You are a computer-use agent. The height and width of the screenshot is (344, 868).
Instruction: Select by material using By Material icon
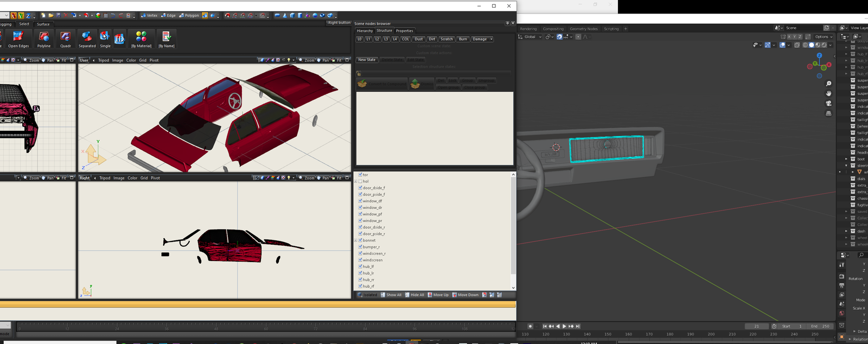(x=141, y=39)
